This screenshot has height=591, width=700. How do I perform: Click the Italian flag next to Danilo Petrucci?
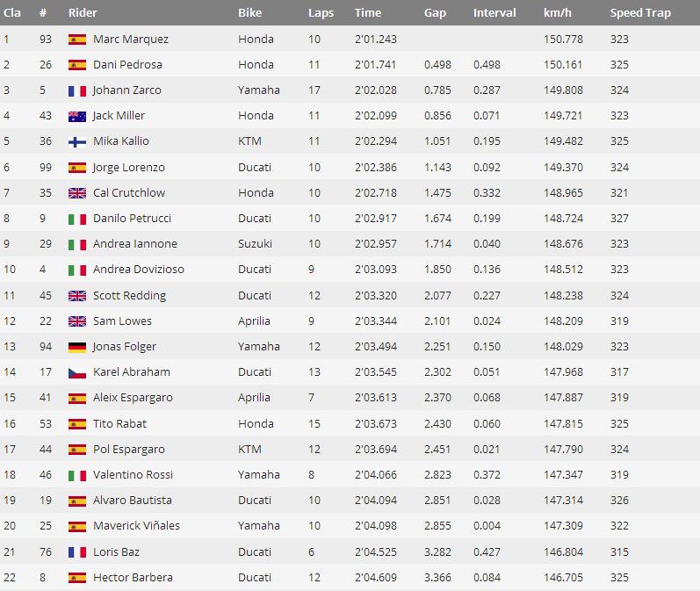click(76, 220)
